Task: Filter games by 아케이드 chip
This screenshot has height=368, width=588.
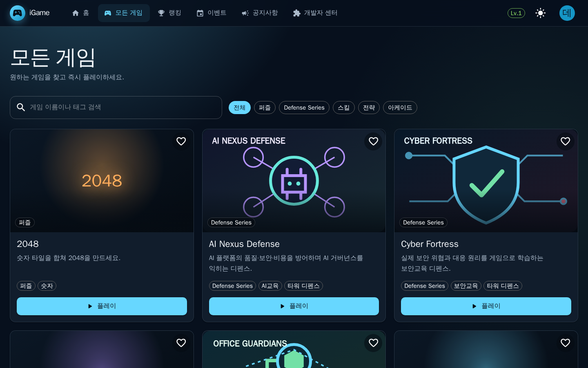Action: [x=400, y=108]
